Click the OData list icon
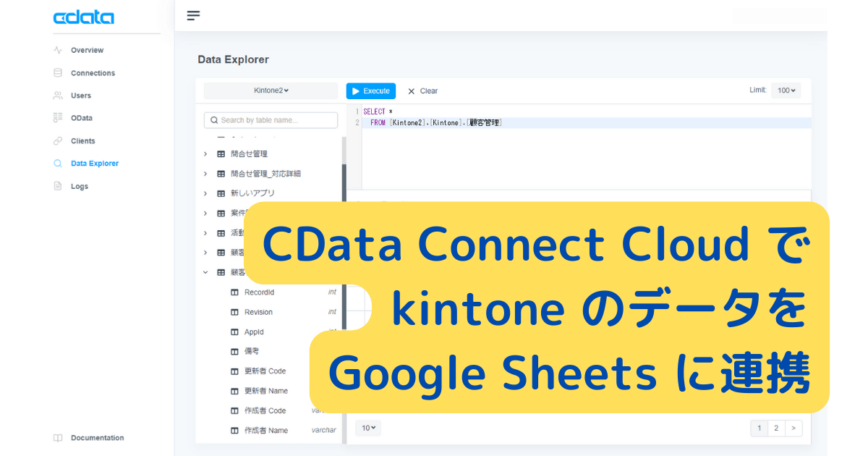This screenshot has height=456, width=868. 58,117
